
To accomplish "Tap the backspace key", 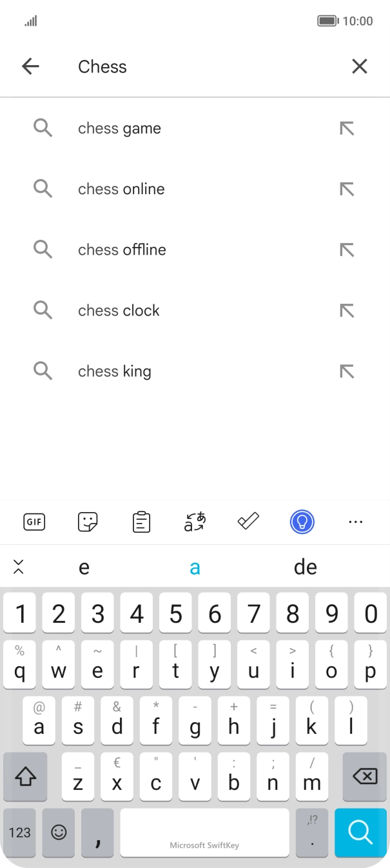I will pos(363,776).
